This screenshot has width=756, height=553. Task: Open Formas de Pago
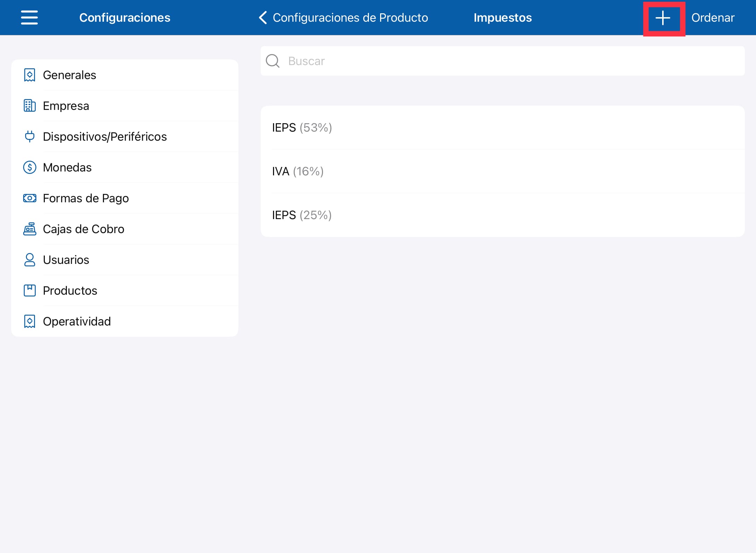click(x=125, y=198)
